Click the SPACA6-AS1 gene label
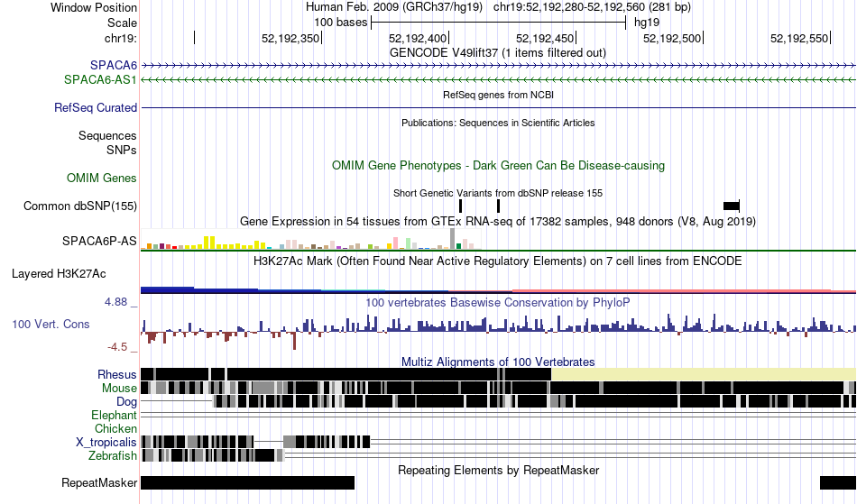Viewport: 857px width, 504px height. 100,79
